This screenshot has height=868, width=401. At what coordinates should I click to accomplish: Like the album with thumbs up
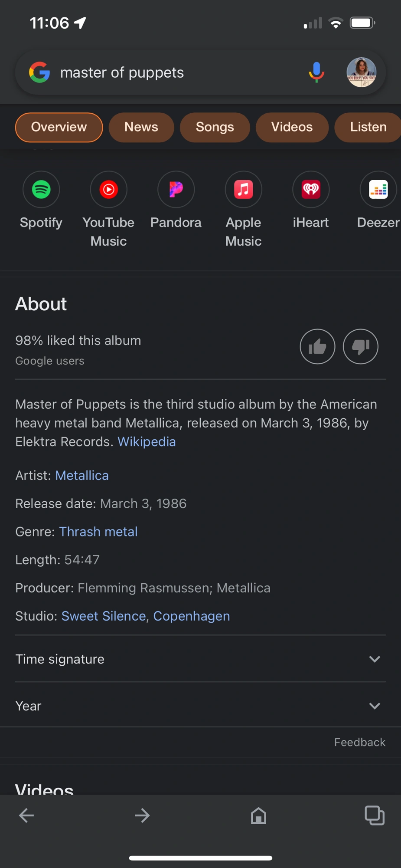pos(317,346)
